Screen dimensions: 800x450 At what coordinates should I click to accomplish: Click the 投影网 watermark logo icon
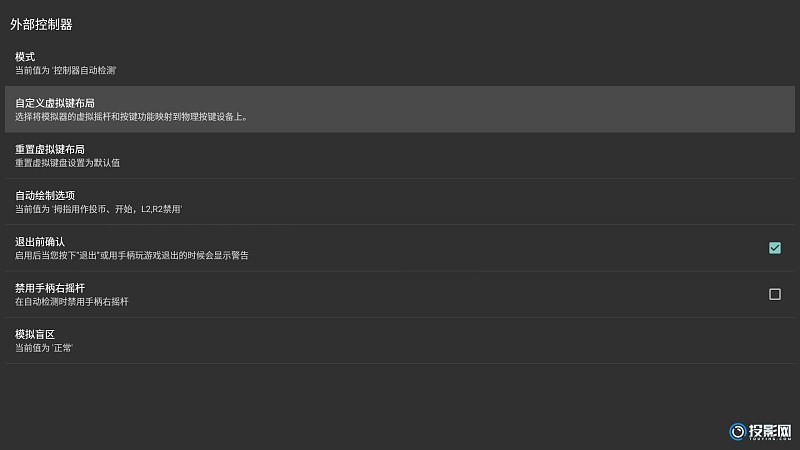738,431
